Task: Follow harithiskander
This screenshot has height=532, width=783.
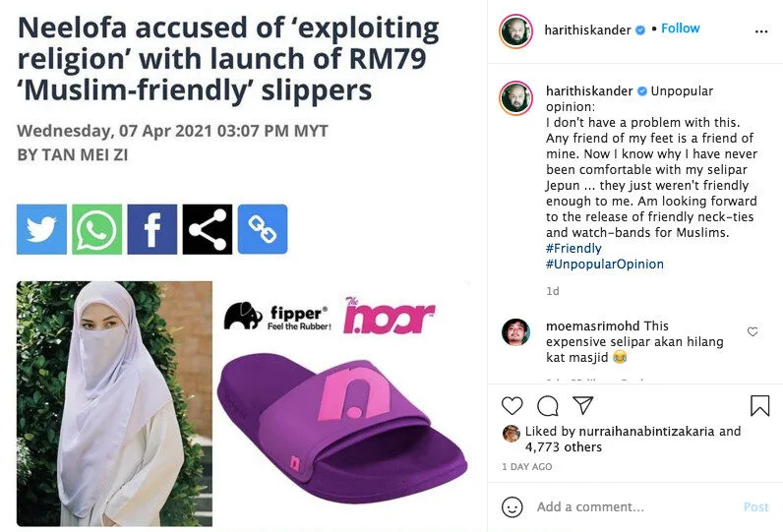Action: [x=680, y=29]
